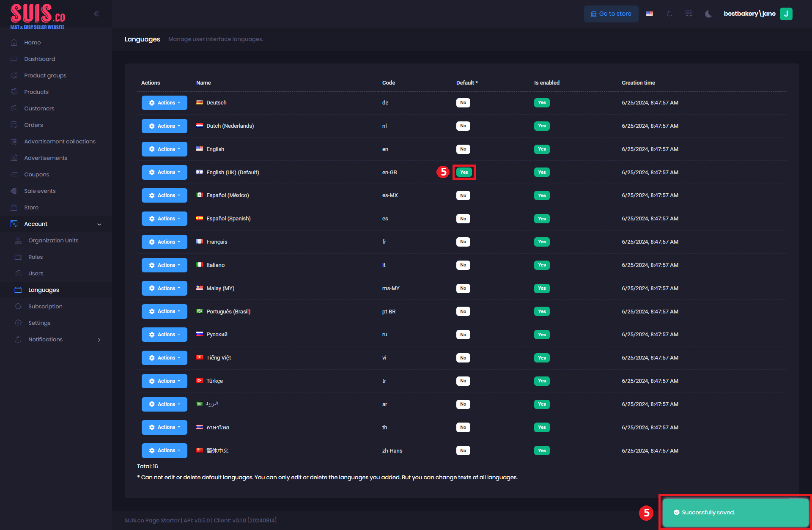812x530 pixels.
Task: Click the bestbakery\jane username
Action: [x=749, y=14]
